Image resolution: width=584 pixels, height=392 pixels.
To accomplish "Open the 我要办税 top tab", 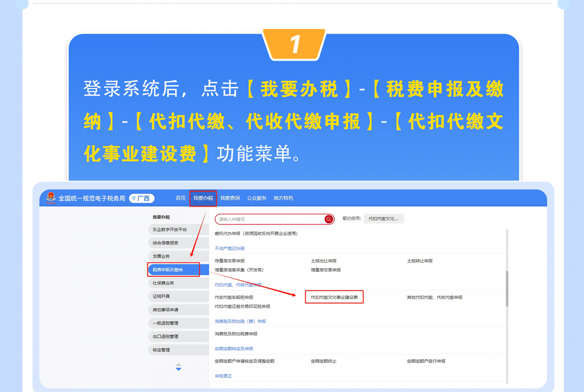I will [x=203, y=198].
